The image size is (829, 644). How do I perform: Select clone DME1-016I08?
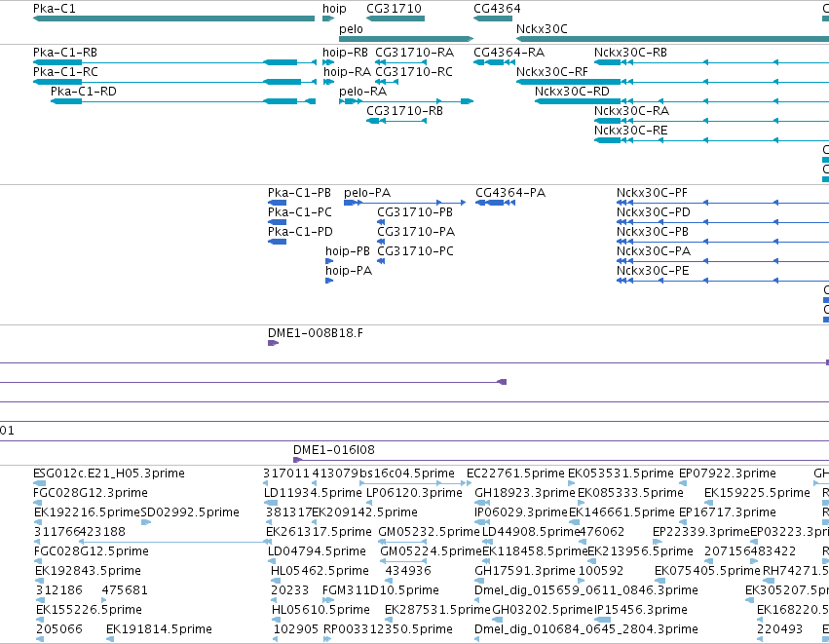[x=561, y=460]
